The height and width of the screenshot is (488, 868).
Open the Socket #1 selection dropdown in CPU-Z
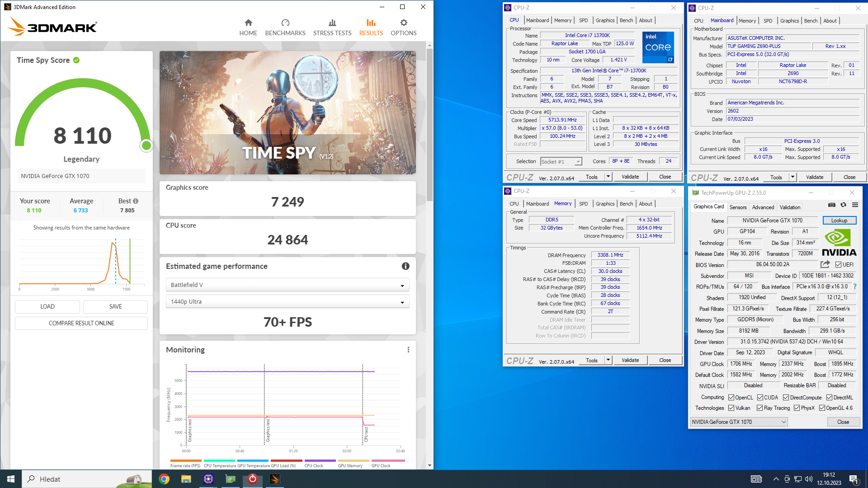[561, 161]
